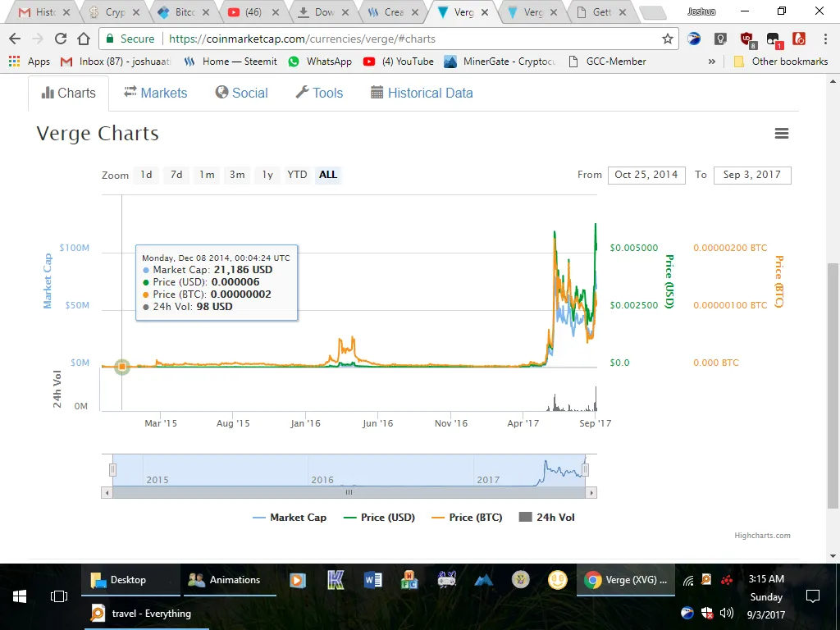Image resolution: width=840 pixels, height=630 pixels.
Task: Open the Historical Data tab
Action: [422, 93]
